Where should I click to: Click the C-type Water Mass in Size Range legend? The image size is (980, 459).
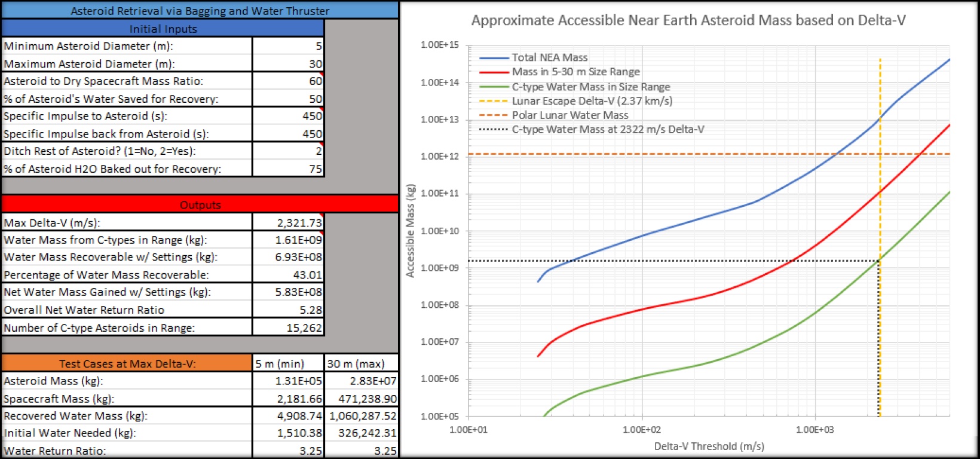tap(575, 87)
